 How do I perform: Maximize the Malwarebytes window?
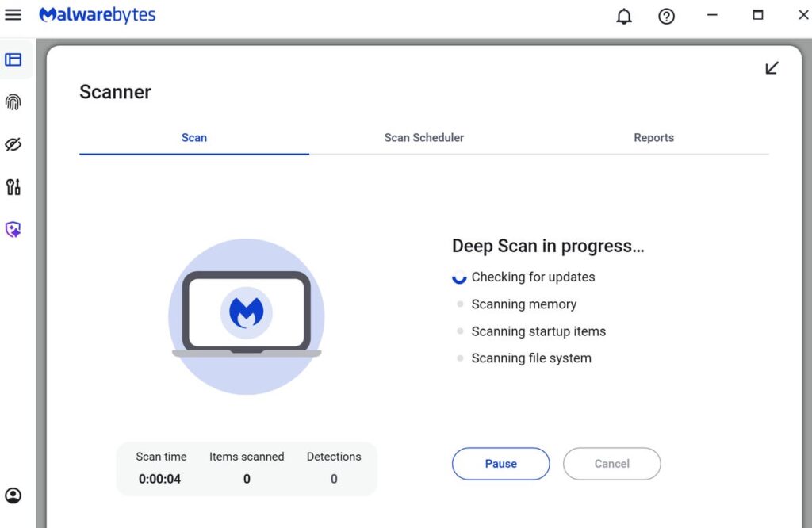click(x=757, y=15)
